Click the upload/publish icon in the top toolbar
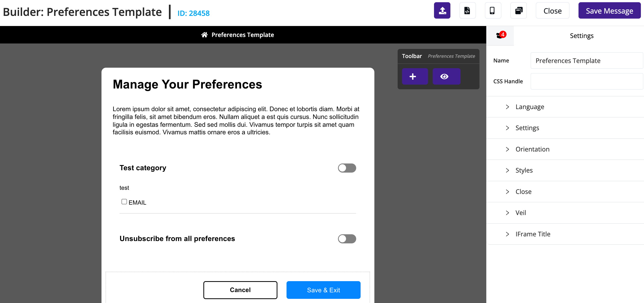Image resolution: width=644 pixels, height=303 pixels. (442, 10)
